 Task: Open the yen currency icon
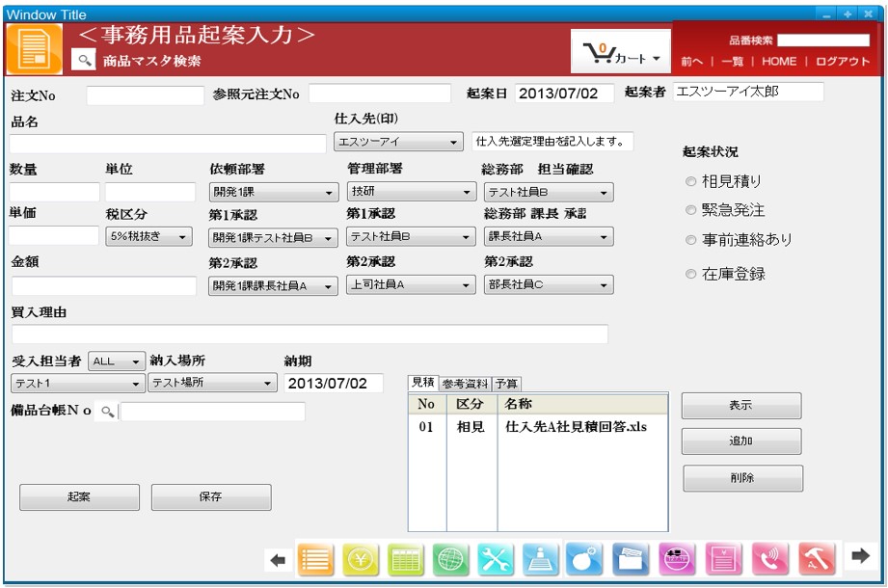click(361, 560)
